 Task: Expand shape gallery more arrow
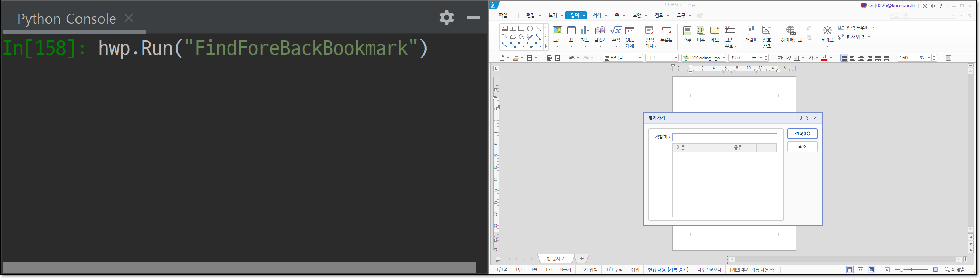coord(546,46)
